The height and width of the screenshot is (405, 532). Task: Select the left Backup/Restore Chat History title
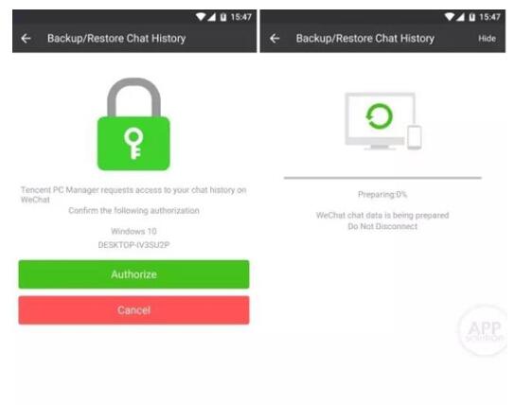click(116, 39)
